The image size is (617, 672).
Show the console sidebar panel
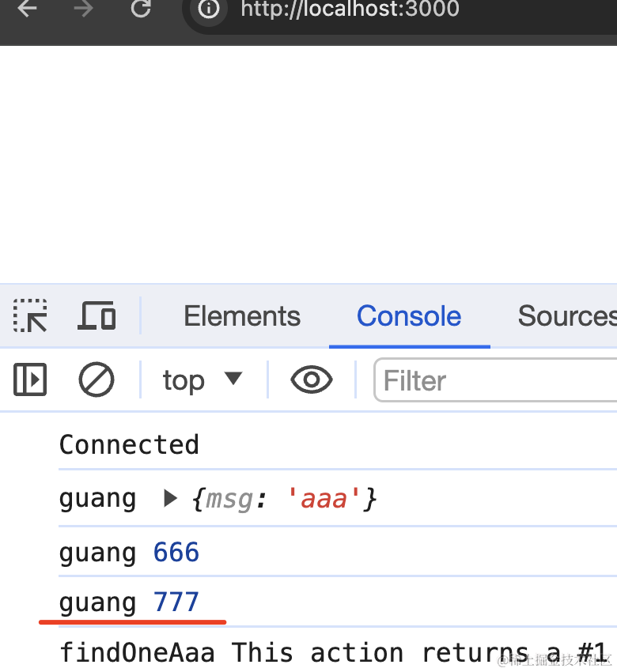click(x=30, y=380)
